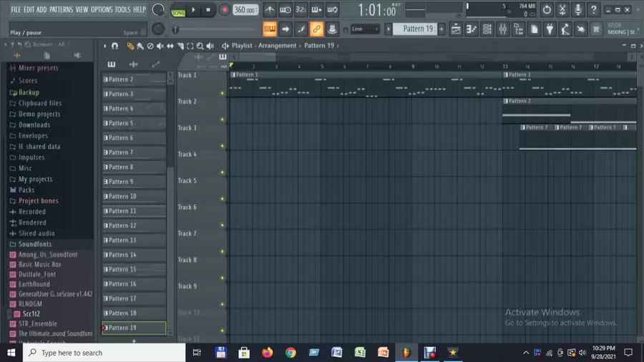The image size is (644, 362).
Task: Expand the Soundfonts folder in Browser
Action: tap(35, 244)
